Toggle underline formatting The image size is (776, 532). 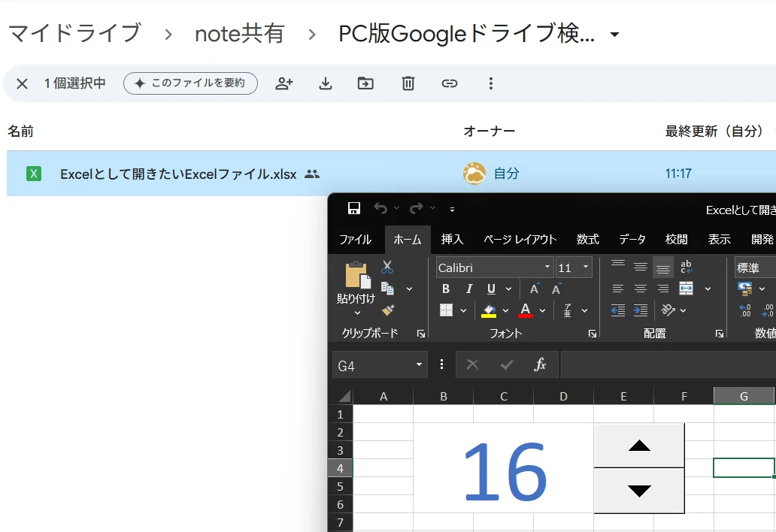[x=491, y=289]
